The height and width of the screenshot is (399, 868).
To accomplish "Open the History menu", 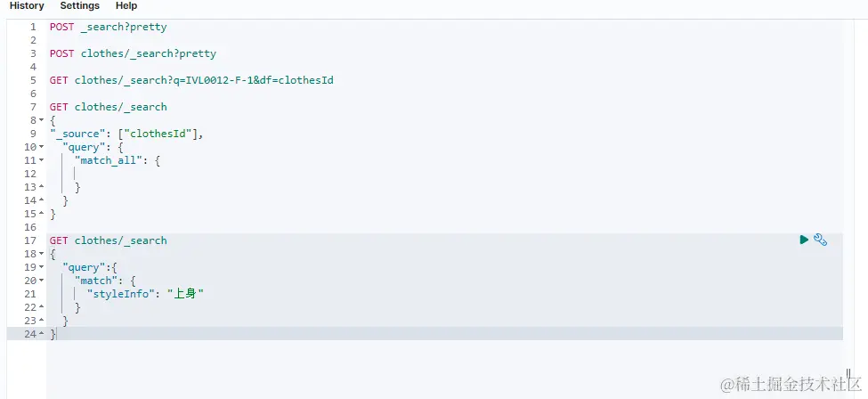I will click(x=27, y=6).
